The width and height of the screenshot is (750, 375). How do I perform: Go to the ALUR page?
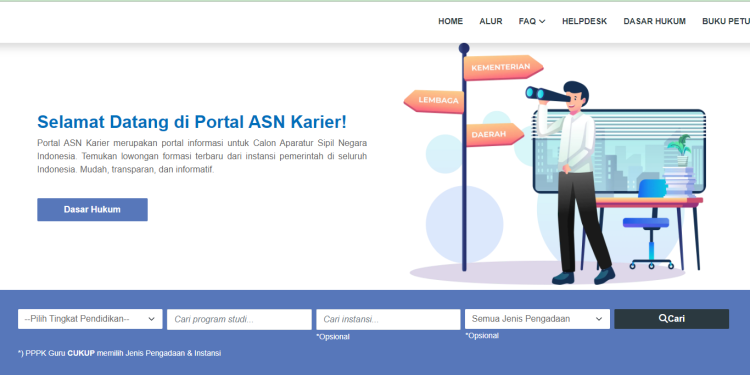point(491,22)
